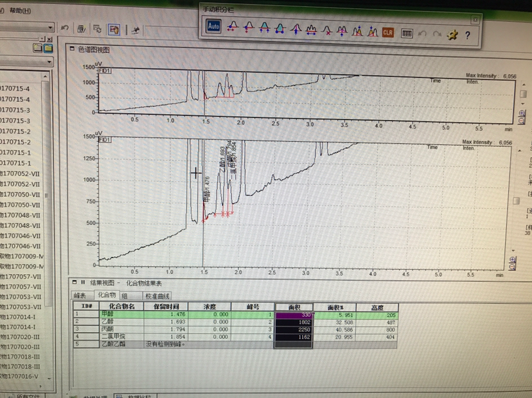The image size is (532, 398).
Task: Select the valley split purple peak tool
Action: [x=342, y=31]
